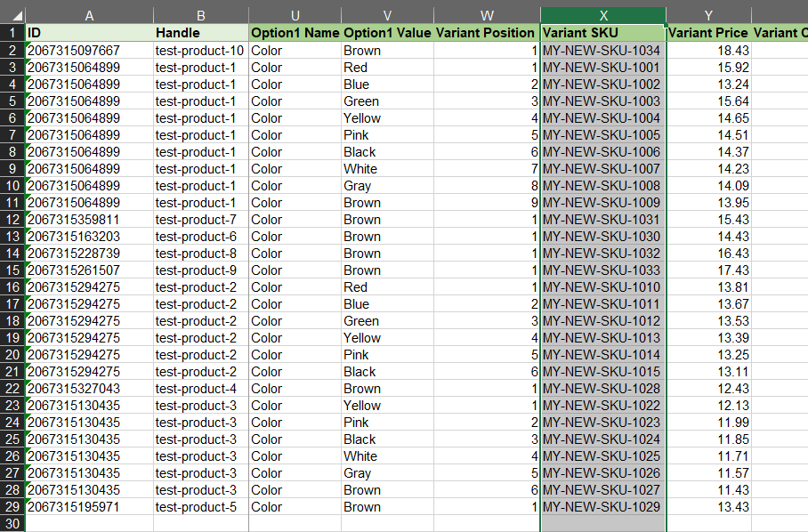Click the Variant Price header cell
Image resolution: width=808 pixels, height=532 pixels.
click(x=707, y=33)
